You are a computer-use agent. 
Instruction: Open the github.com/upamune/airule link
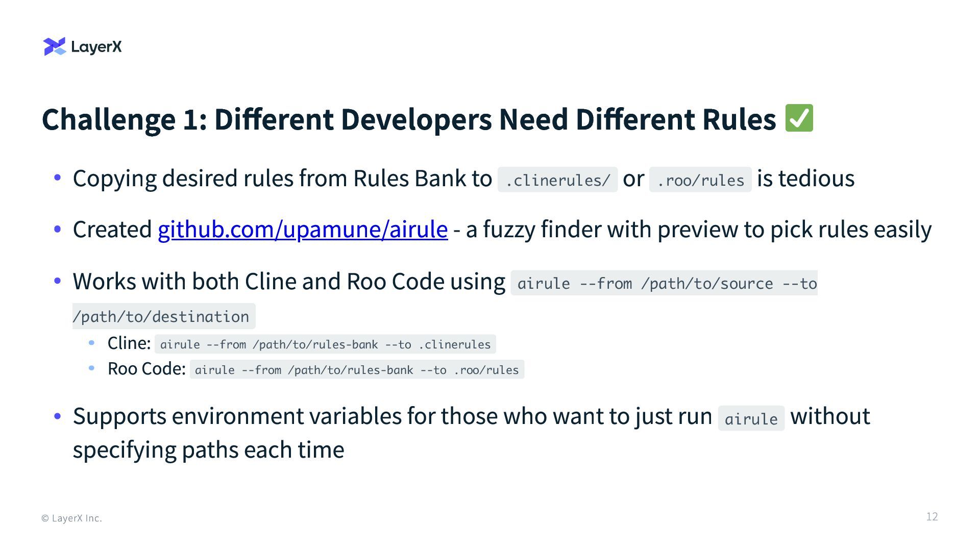pyautogui.click(x=303, y=229)
